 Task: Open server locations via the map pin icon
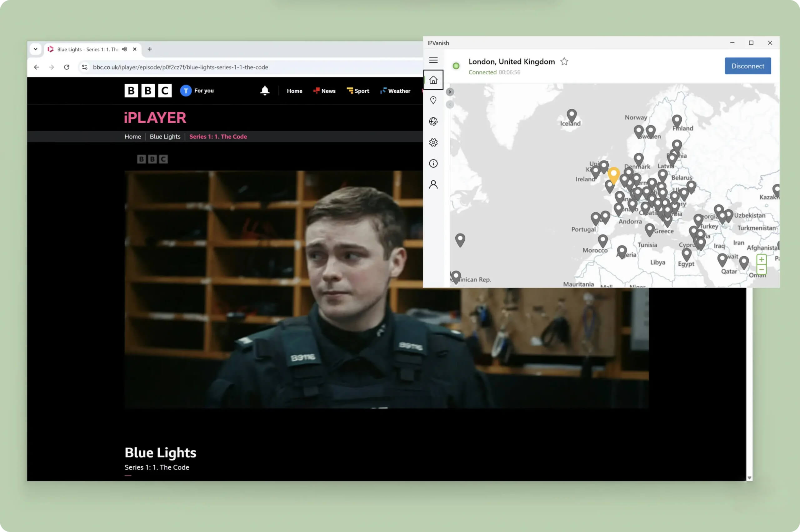pos(433,100)
